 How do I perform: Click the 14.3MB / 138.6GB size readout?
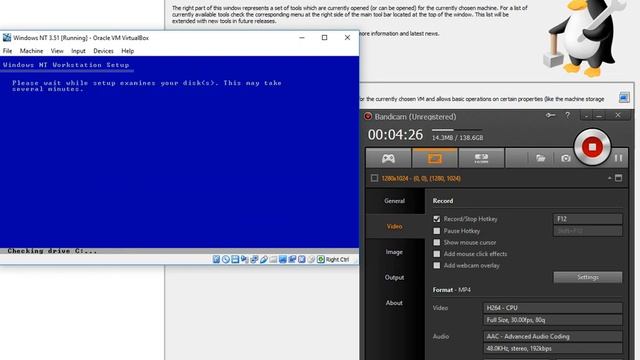coord(457,138)
